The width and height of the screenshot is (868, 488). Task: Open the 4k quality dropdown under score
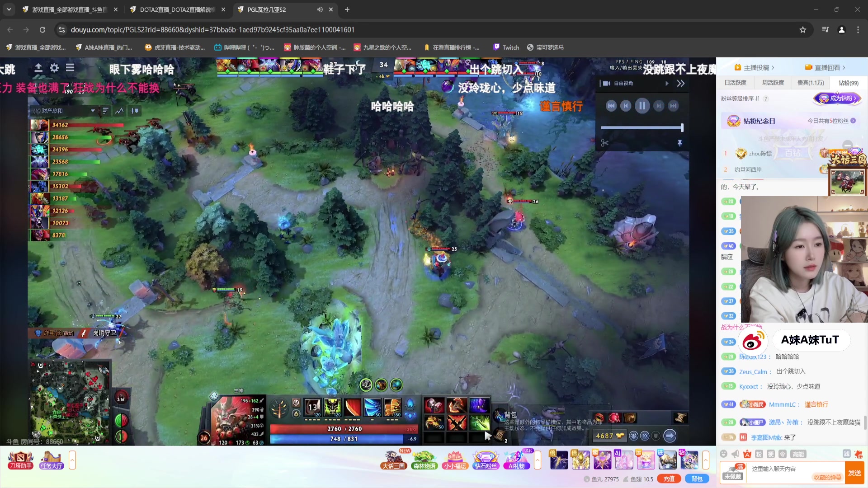[x=384, y=76]
